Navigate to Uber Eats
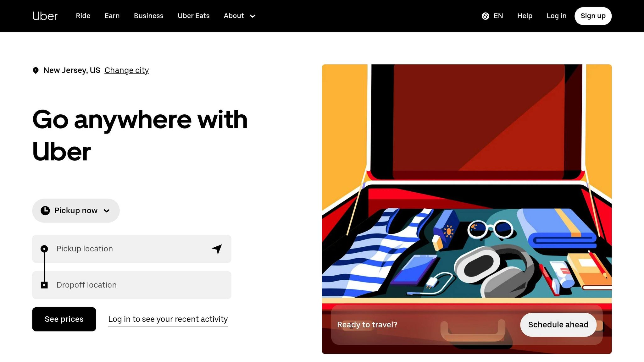This screenshot has height=362, width=644. tap(193, 16)
